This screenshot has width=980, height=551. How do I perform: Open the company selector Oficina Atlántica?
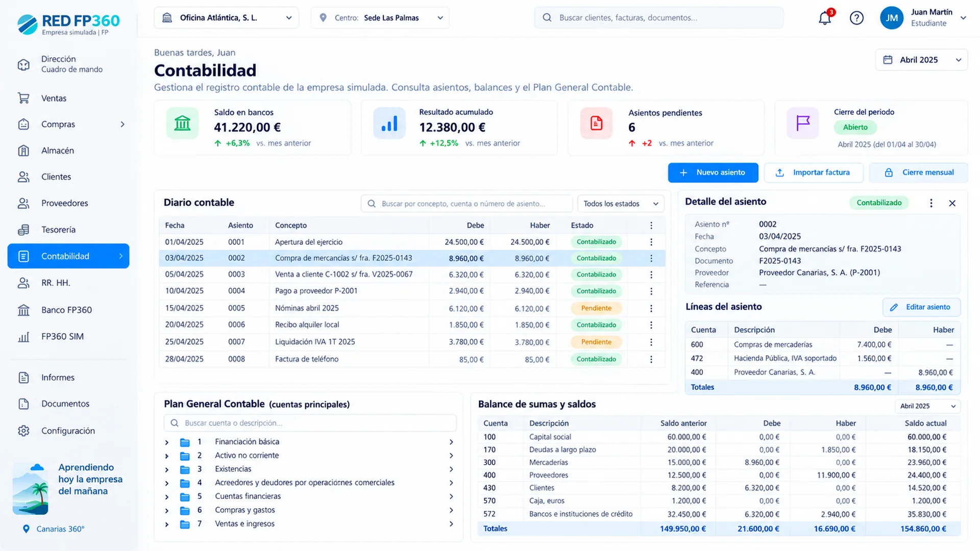pyautogui.click(x=227, y=18)
